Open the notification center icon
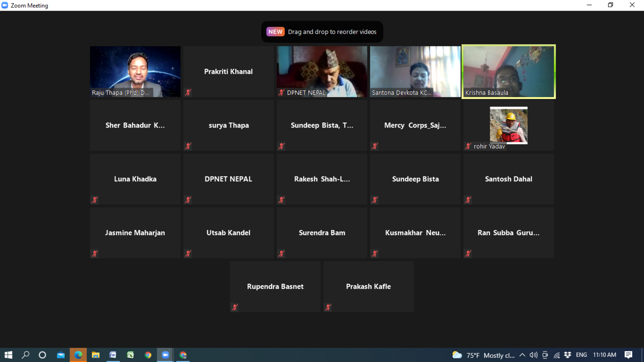 pos(628,355)
